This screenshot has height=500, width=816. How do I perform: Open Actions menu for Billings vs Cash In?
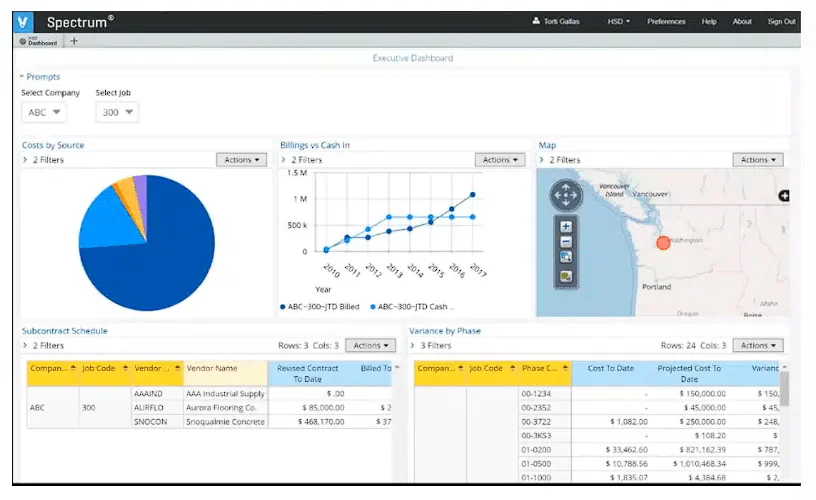[500, 160]
